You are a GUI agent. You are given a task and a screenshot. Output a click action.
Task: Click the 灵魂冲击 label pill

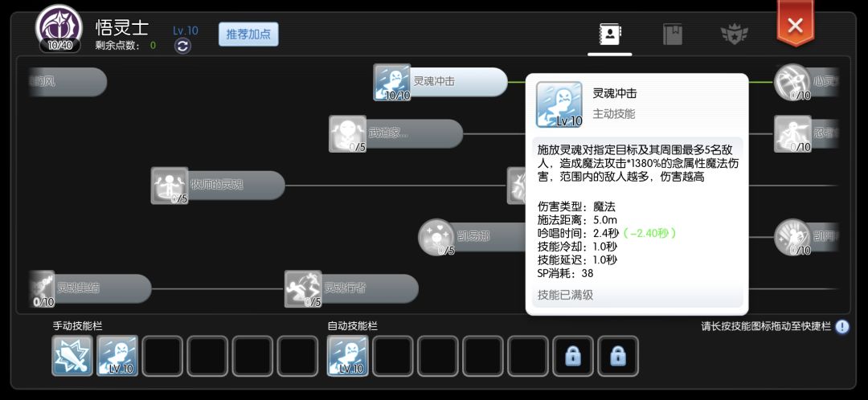point(459,82)
